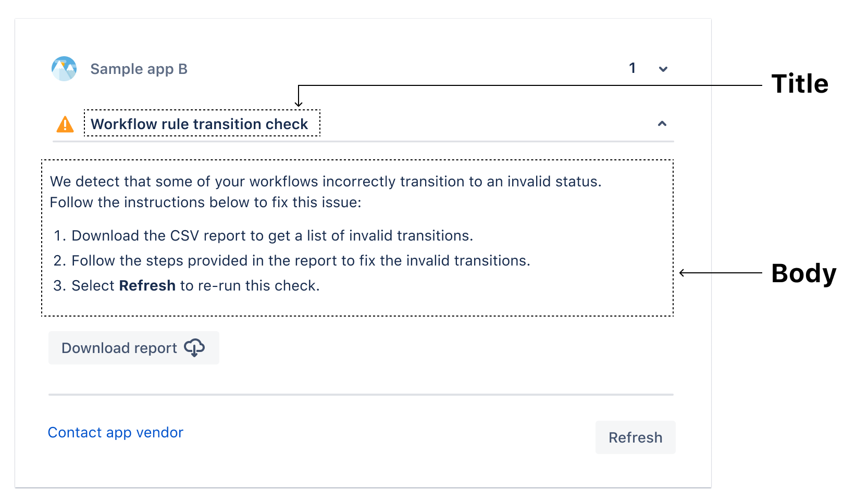Click the issue count number 1
This screenshot has height=504, width=856.
(x=632, y=68)
